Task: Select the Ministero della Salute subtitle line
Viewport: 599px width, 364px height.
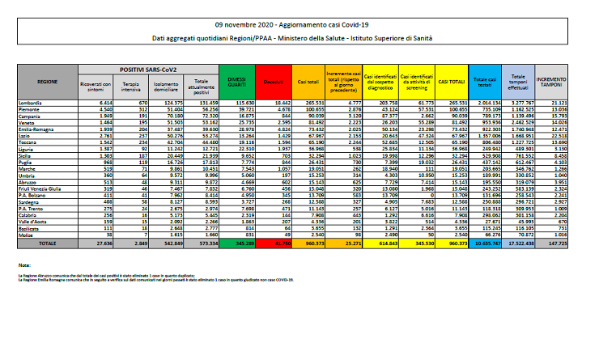Action: coord(297,39)
